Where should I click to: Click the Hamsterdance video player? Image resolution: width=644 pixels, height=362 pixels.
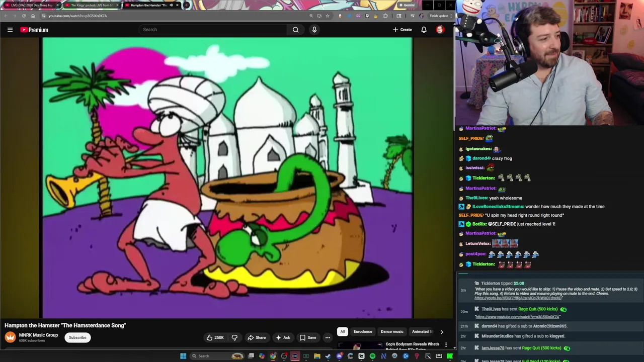(226, 178)
